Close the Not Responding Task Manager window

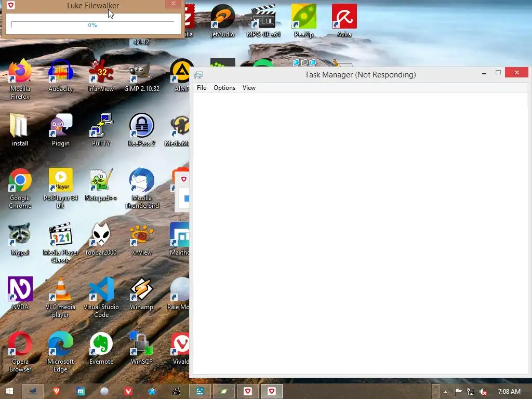coord(516,72)
